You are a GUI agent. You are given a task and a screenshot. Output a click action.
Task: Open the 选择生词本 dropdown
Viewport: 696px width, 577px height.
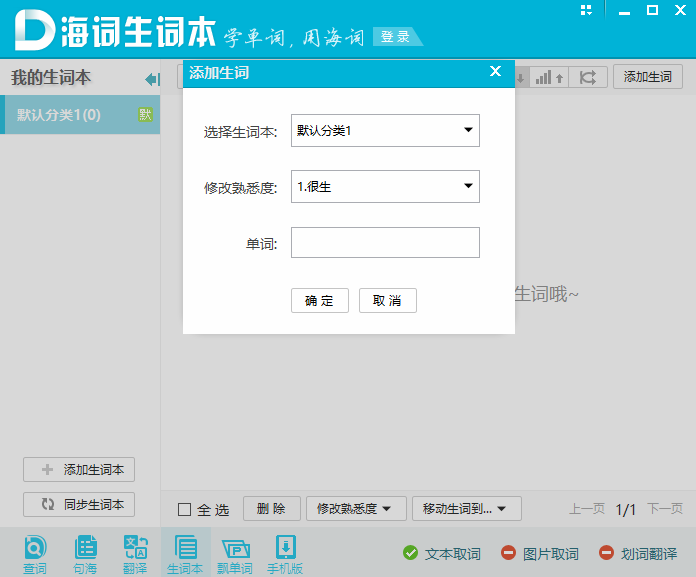[385, 130]
